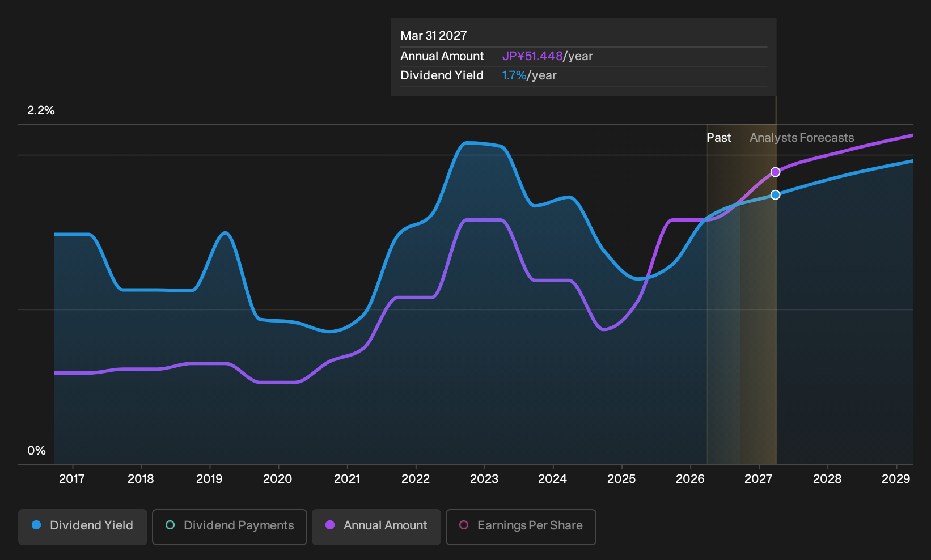931x560 pixels.
Task: Click the teal Dividend Payments legend circle
Action: [170, 525]
